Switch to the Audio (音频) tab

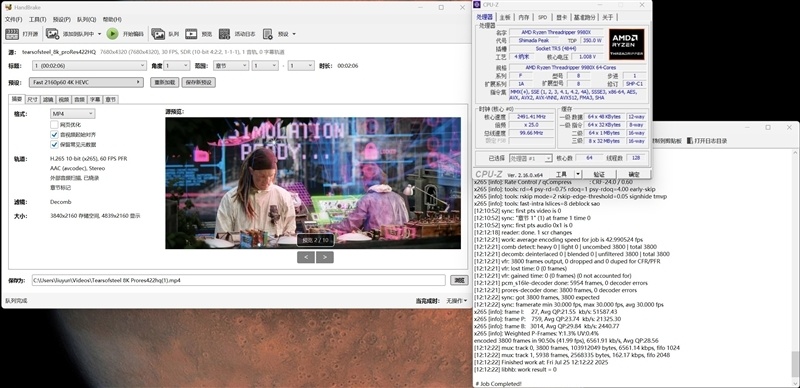click(x=79, y=100)
